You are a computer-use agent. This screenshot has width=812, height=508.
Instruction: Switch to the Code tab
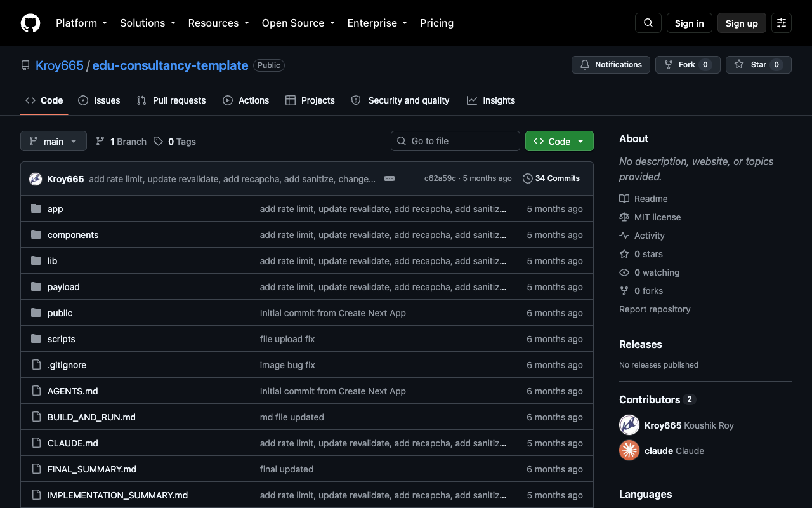[44, 100]
